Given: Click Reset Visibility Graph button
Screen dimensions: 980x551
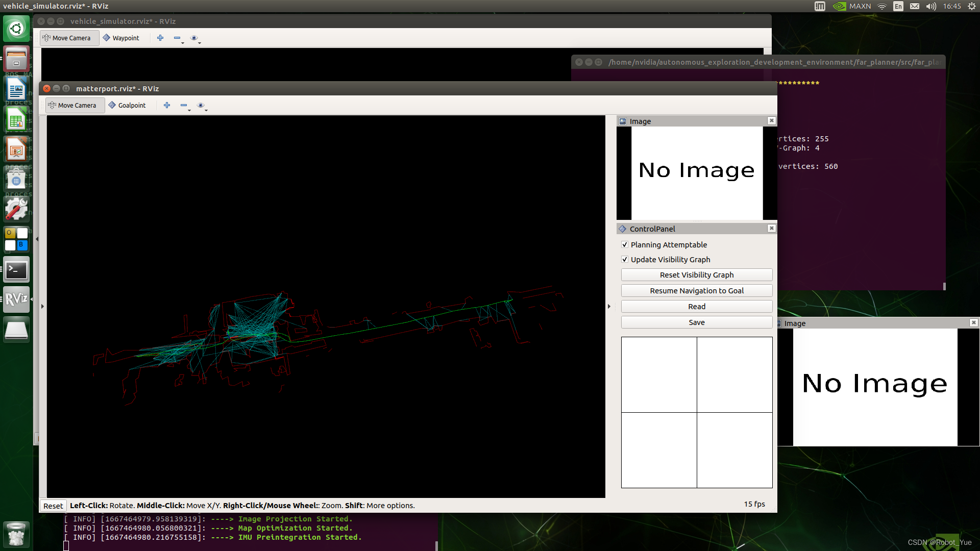Looking at the screenshot, I should click(x=696, y=275).
